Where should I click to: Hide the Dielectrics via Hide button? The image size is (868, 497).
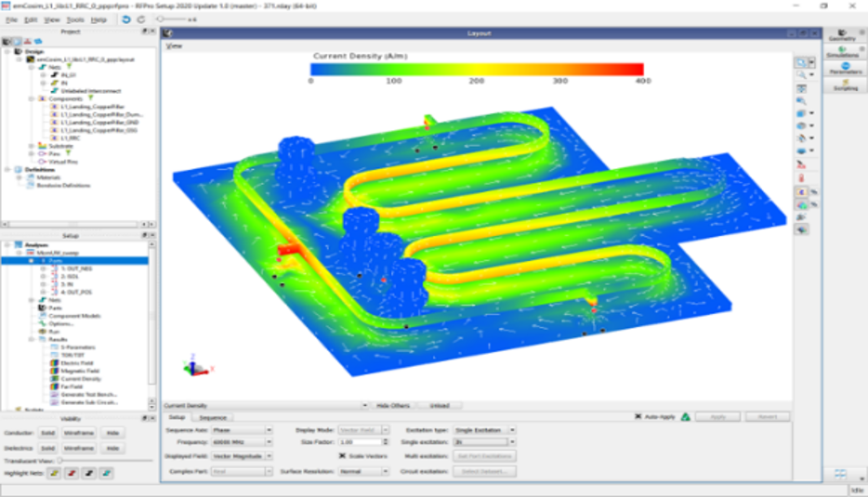[x=113, y=449]
